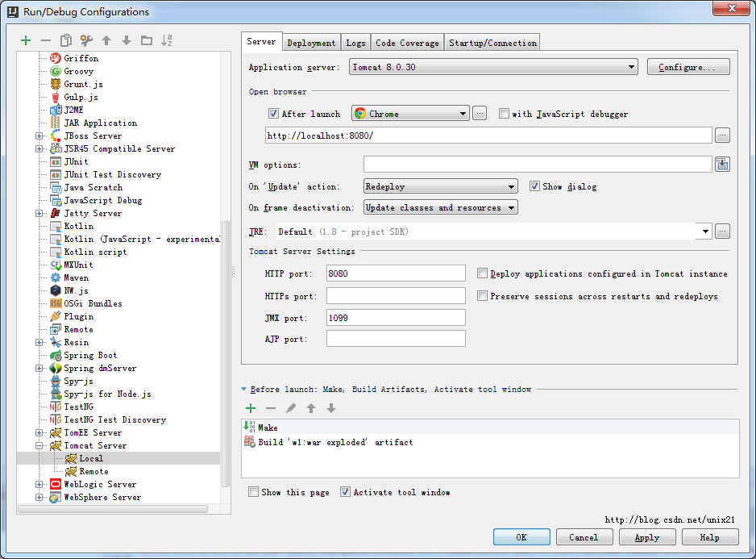756x559 pixels.
Task: Click browse button next to Chrome browser
Action: click(480, 114)
